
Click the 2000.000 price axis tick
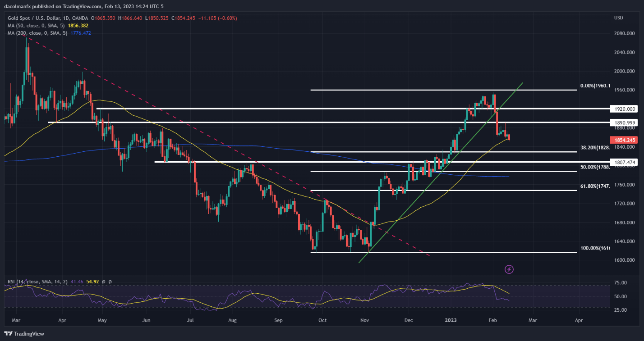(x=624, y=71)
